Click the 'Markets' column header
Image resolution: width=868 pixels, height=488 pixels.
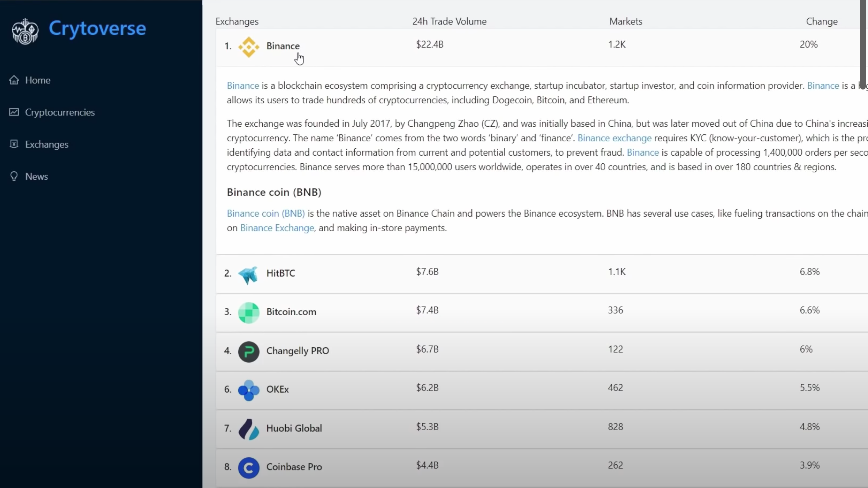[x=626, y=22]
